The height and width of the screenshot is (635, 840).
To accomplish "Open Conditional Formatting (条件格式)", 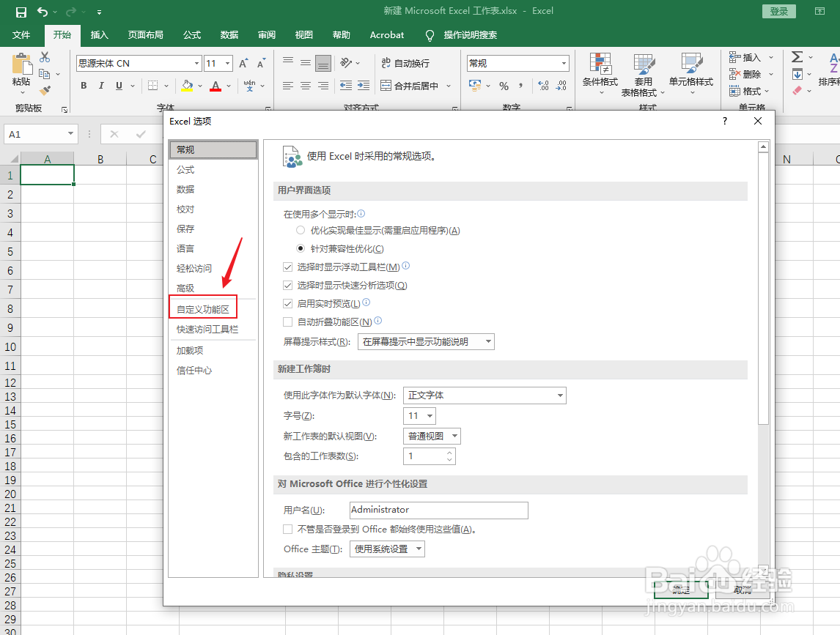I will tap(600, 73).
